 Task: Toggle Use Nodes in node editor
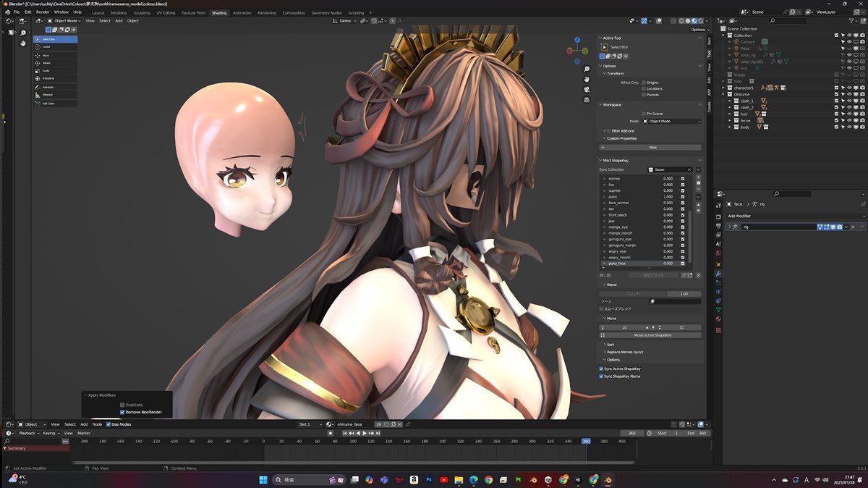click(x=109, y=424)
